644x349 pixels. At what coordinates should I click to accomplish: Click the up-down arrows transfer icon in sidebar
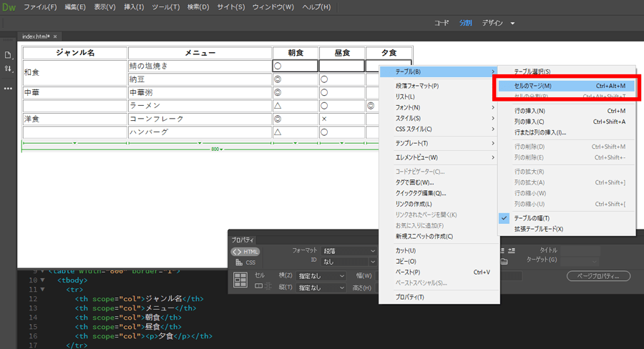pyautogui.click(x=8, y=69)
